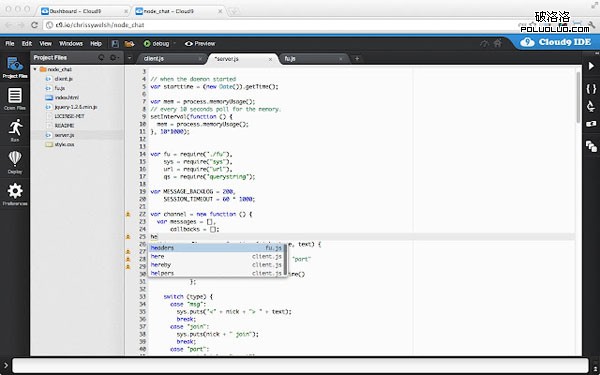Open the Run panel in sidebar
The width and height of the screenshot is (600, 375).
click(x=15, y=130)
